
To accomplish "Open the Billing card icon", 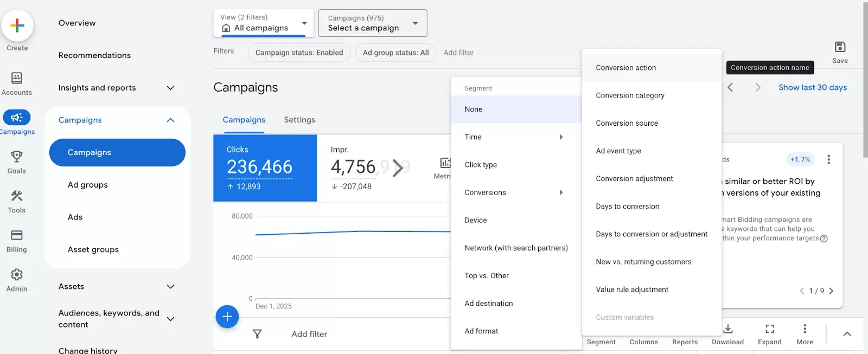I will pos(17,235).
